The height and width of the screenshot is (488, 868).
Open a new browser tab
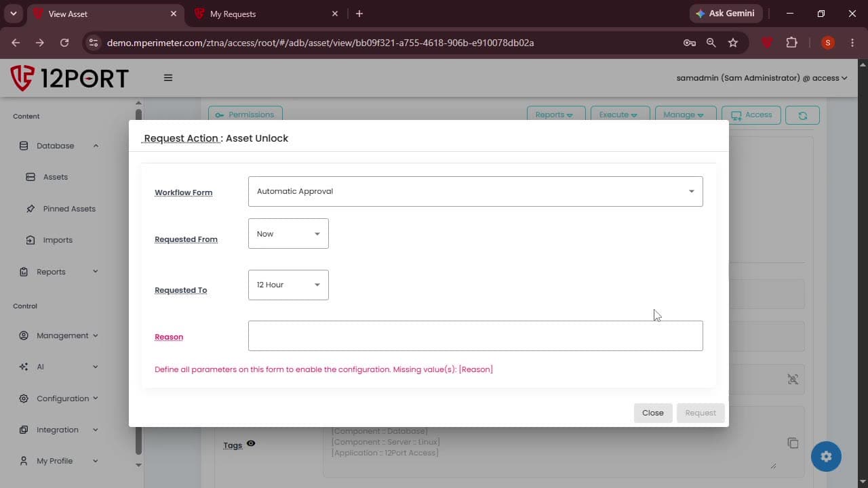click(x=359, y=14)
